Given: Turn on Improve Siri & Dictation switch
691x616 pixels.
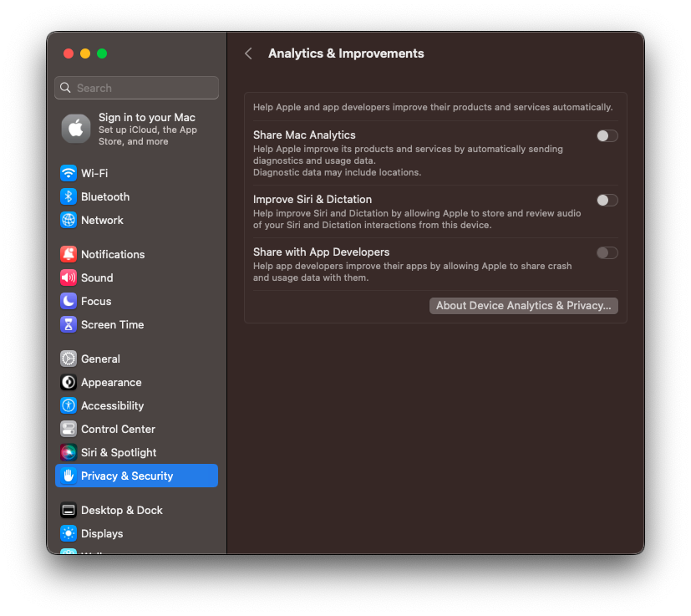Looking at the screenshot, I should 607,201.
